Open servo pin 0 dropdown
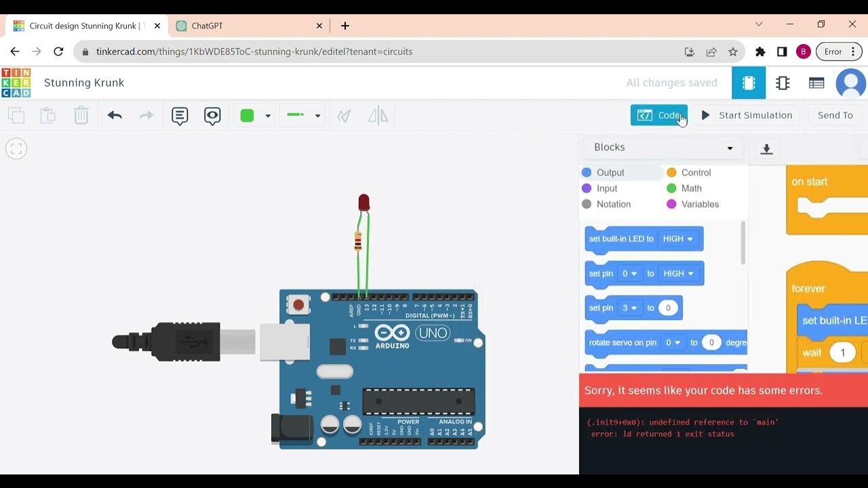Viewport: 868px width, 488px height. click(x=673, y=342)
